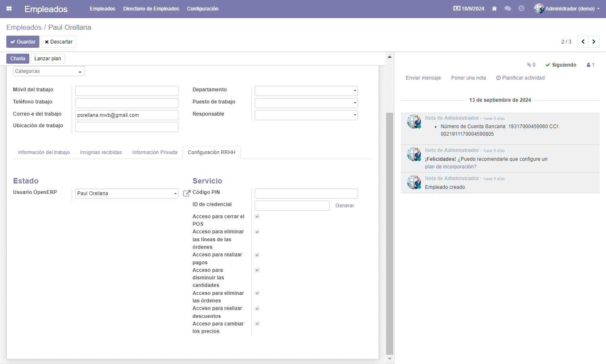This screenshot has width=606, height=364.
Task: Click Planificar actividad in chatter
Action: (x=521, y=78)
